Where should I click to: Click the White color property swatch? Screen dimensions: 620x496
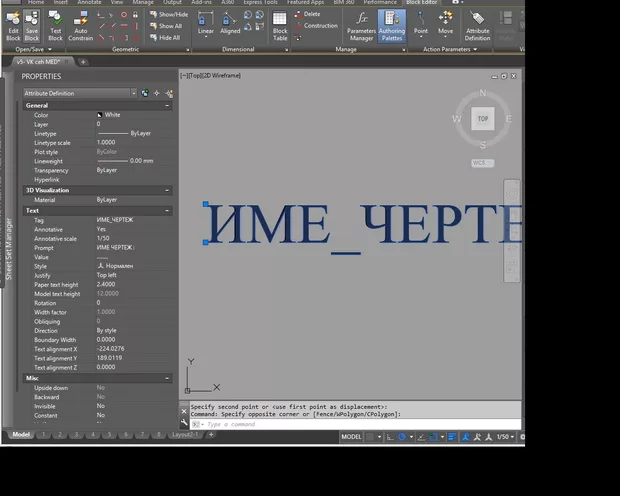point(100,115)
